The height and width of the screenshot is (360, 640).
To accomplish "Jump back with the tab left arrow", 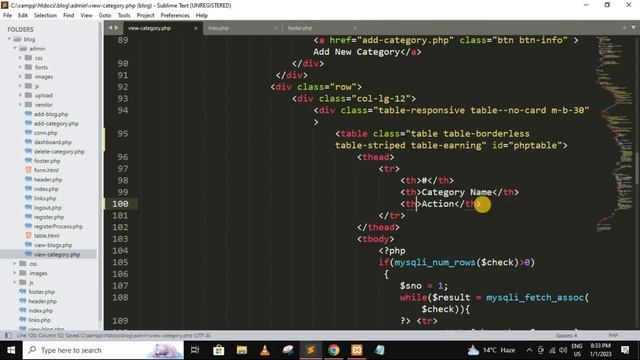I will click(x=110, y=28).
